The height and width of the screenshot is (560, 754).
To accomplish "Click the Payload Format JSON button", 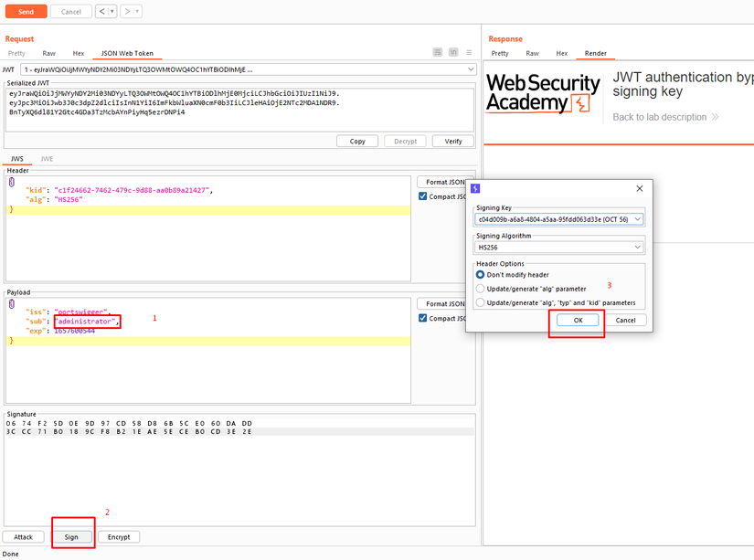I will tap(445, 304).
